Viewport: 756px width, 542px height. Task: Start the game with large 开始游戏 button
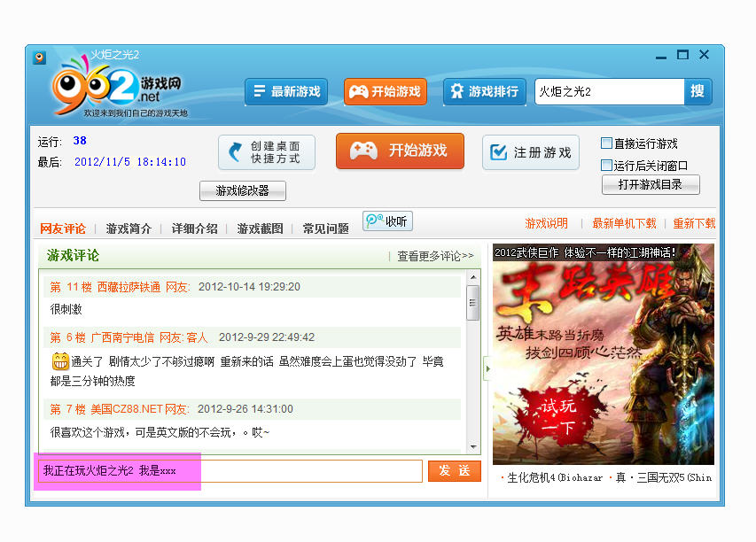(401, 151)
